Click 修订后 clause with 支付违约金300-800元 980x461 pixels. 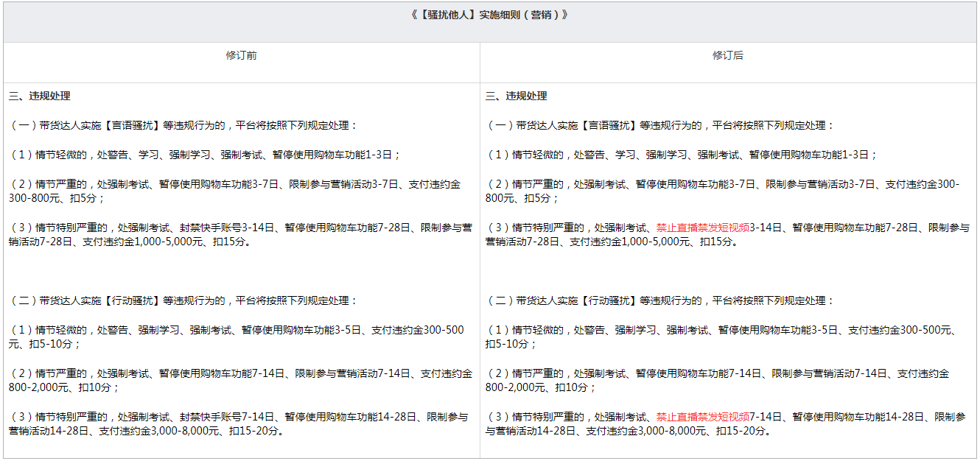click(722, 191)
